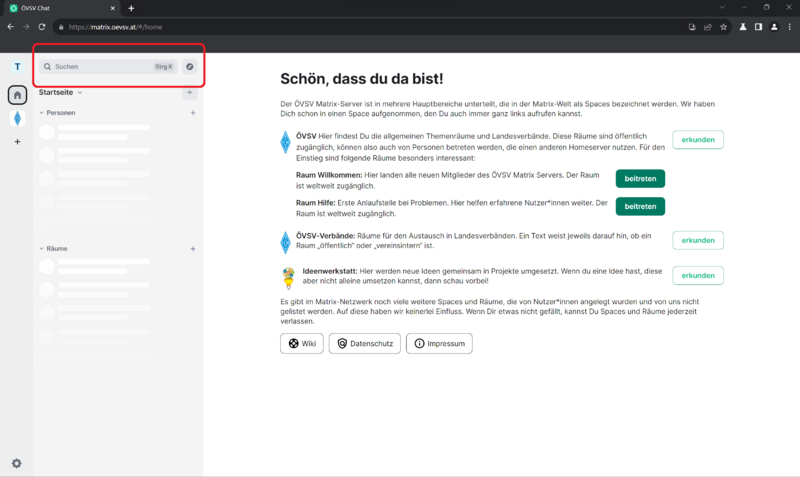Add a room via Räume plus icon

(193, 249)
